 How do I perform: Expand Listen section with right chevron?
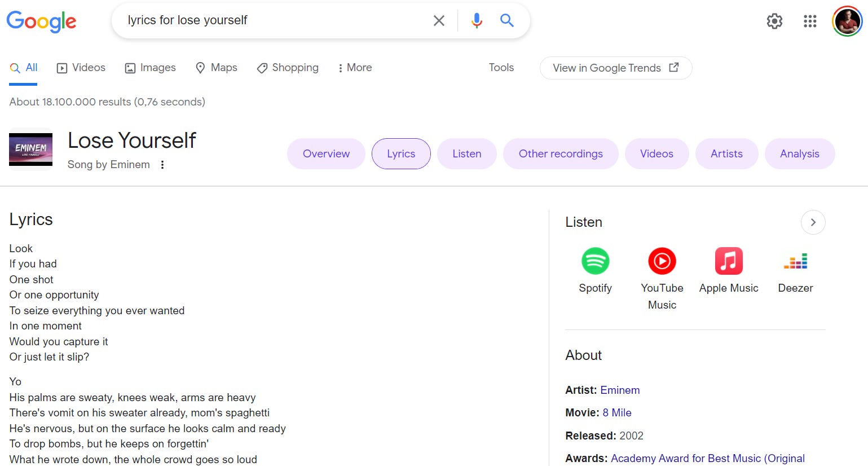(813, 222)
